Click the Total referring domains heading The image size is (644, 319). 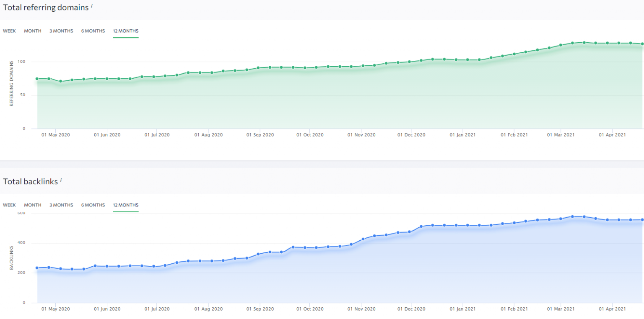pos(46,7)
